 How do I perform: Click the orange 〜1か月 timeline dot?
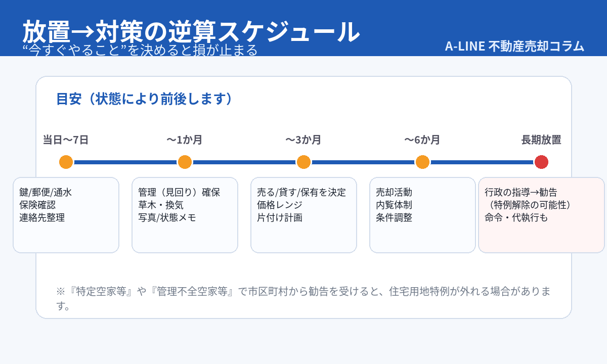[185, 162]
